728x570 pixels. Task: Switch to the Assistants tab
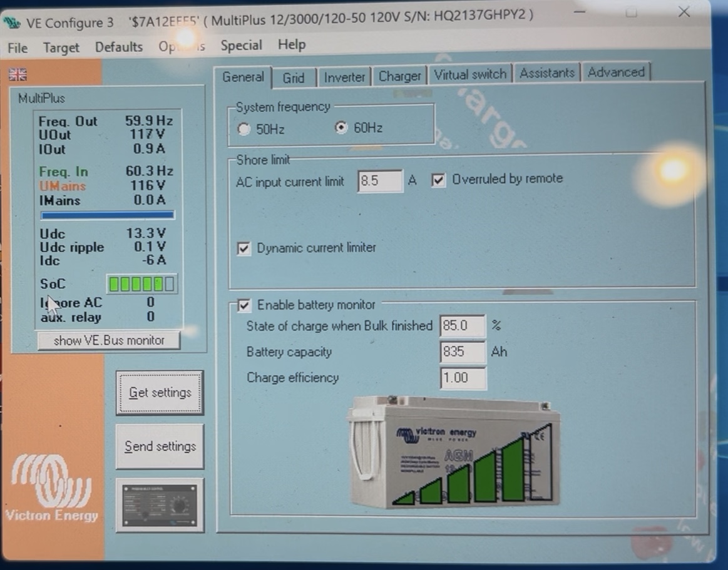[546, 73]
